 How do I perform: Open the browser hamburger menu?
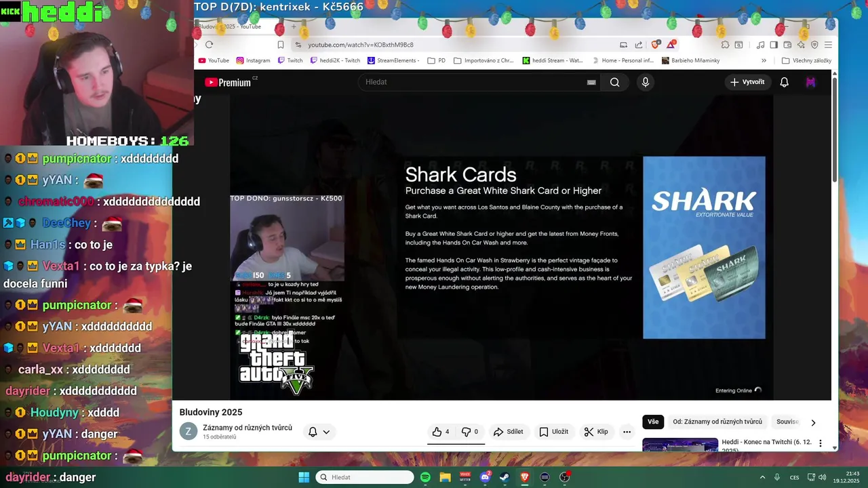[828, 45]
